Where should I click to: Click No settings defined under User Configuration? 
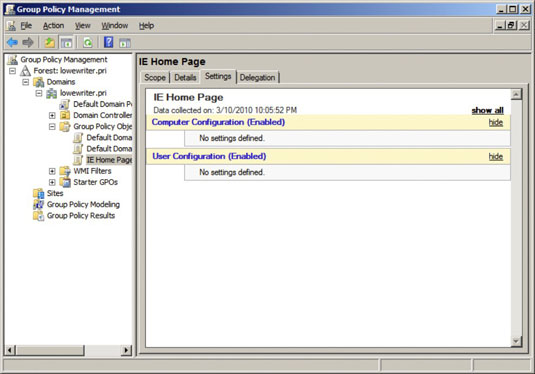click(x=232, y=172)
